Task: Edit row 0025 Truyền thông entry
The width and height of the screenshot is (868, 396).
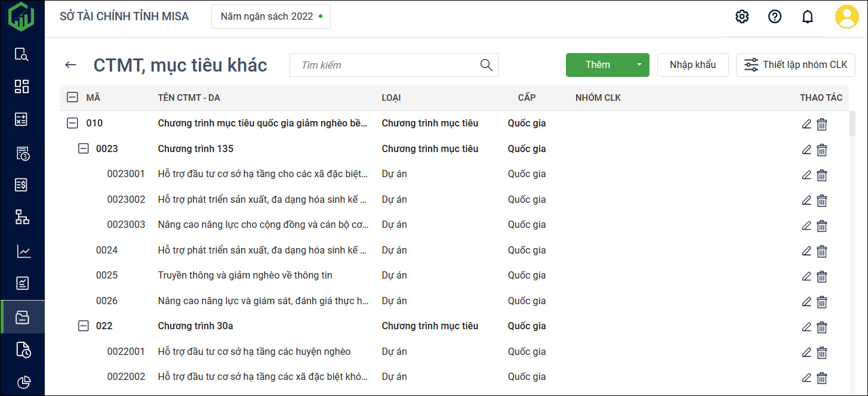Action: [x=807, y=276]
